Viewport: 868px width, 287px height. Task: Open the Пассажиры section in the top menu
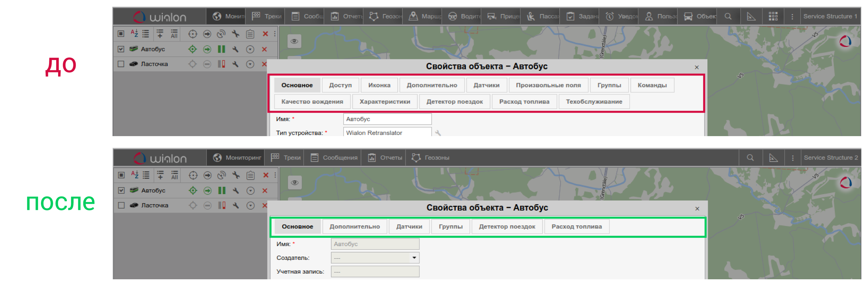[x=543, y=16]
